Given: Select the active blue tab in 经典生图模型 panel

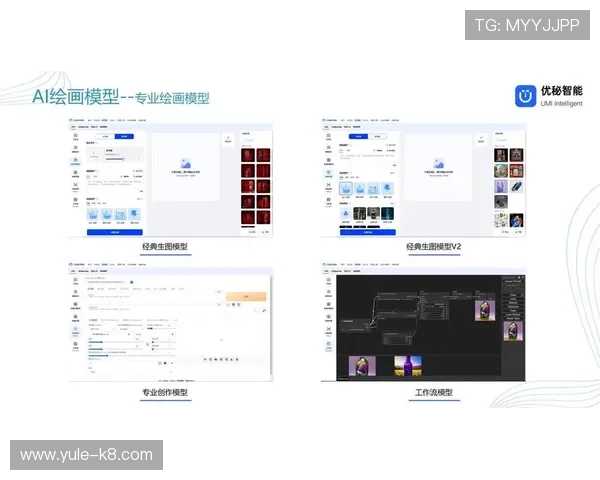Looking at the screenshot, I should [124, 135].
